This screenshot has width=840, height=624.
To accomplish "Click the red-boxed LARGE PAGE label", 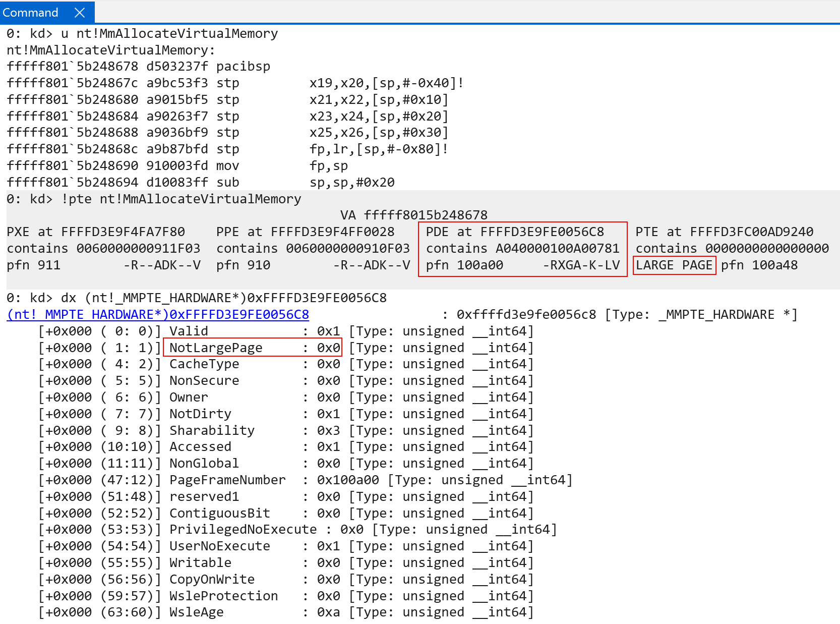I will (x=674, y=265).
